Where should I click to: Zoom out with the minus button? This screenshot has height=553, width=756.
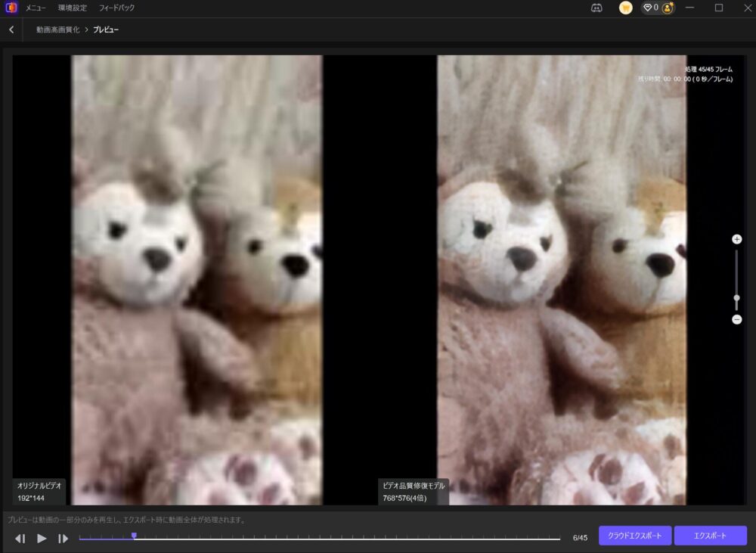[x=736, y=319]
